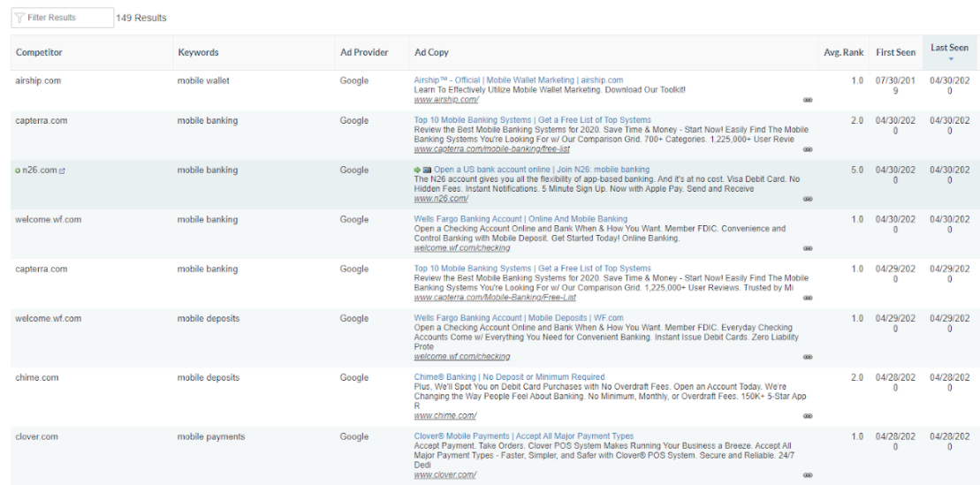Open Chime Banking No Deposit ad title
This screenshot has height=485, width=980.
click(509, 377)
